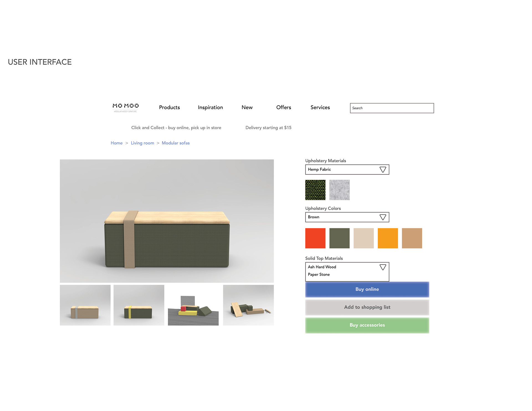
Task: Follow the Living room breadcrumb link
Action: pyautogui.click(x=142, y=143)
